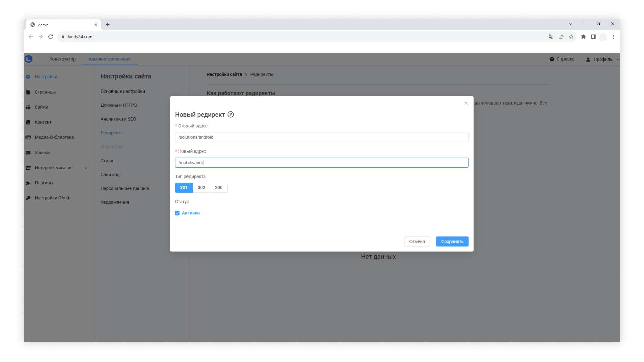Switch to the Конструктор tab
Screen dimensions: 644x362
[62, 59]
